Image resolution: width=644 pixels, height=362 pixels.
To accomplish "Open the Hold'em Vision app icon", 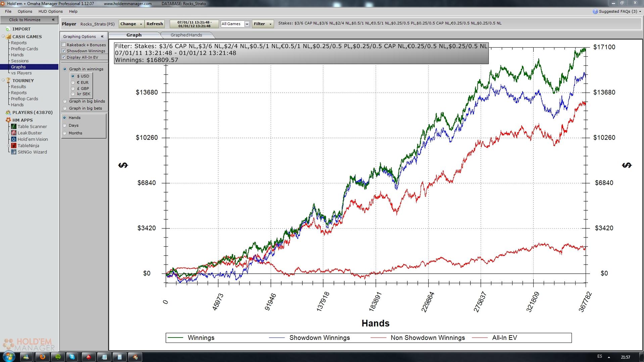I will tap(14, 139).
